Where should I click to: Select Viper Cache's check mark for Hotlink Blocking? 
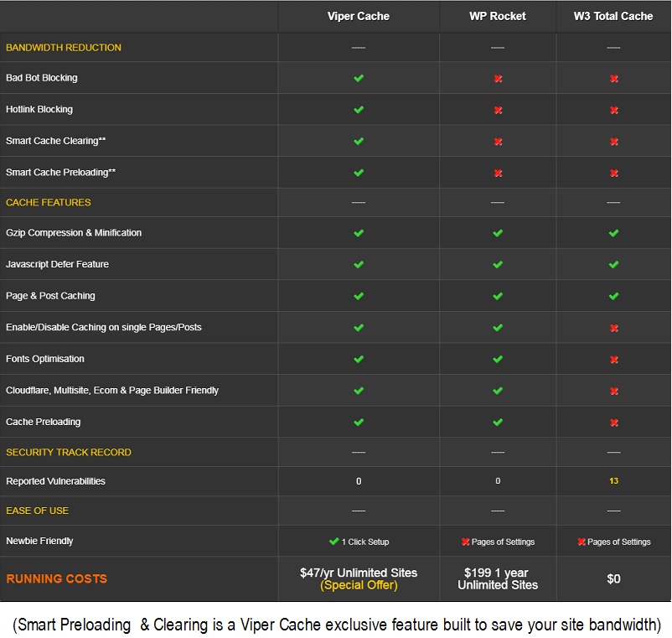click(x=359, y=110)
